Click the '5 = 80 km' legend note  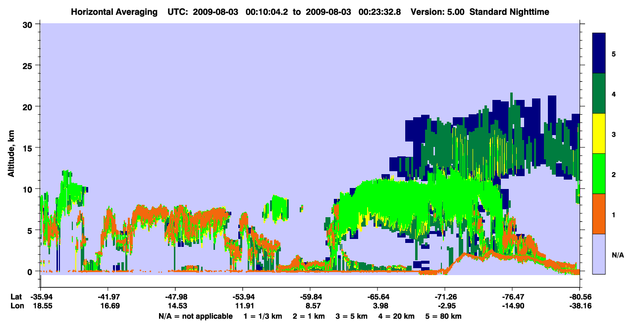tap(444, 316)
